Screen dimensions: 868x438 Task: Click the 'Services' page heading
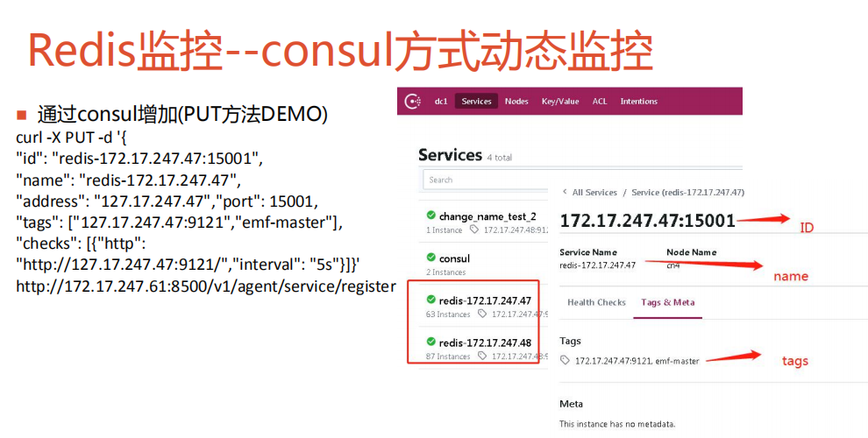[450, 155]
